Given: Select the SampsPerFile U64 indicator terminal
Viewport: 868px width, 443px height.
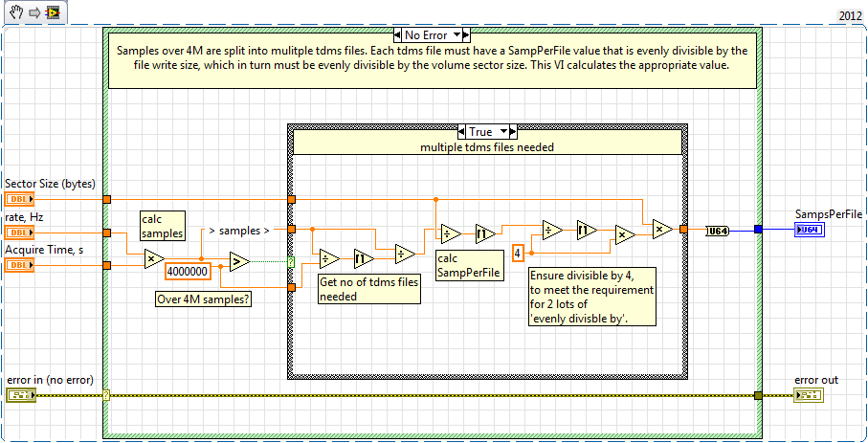Looking at the screenshot, I should (809, 230).
